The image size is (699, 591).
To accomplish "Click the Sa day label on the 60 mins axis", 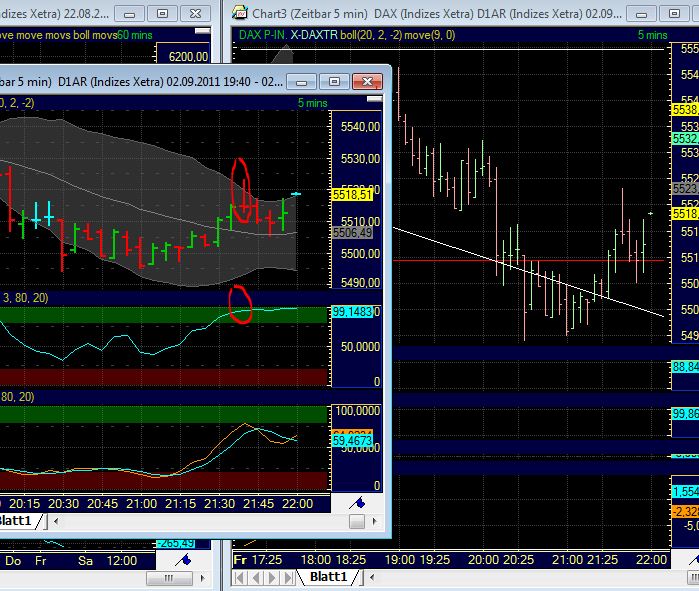I will 85,561.
